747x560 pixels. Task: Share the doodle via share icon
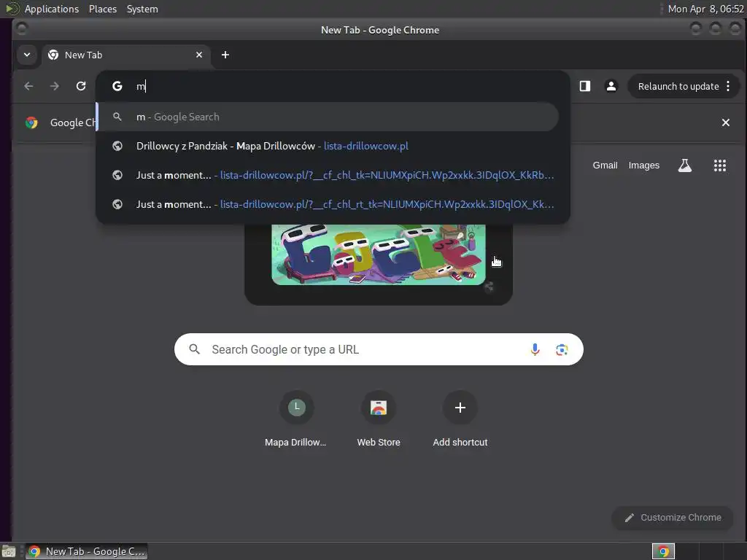(x=489, y=286)
